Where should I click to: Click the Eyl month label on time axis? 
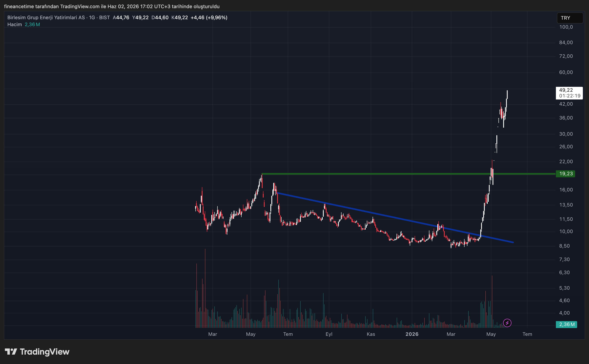[x=329, y=334]
